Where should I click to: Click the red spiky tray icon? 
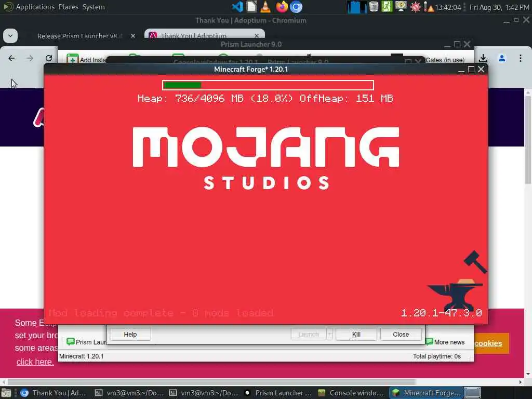click(x=415, y=7)
